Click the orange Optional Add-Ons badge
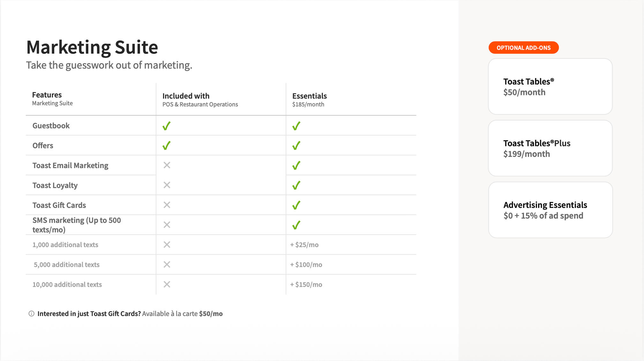Screen dimensions: 644x361 click(523, 48)
